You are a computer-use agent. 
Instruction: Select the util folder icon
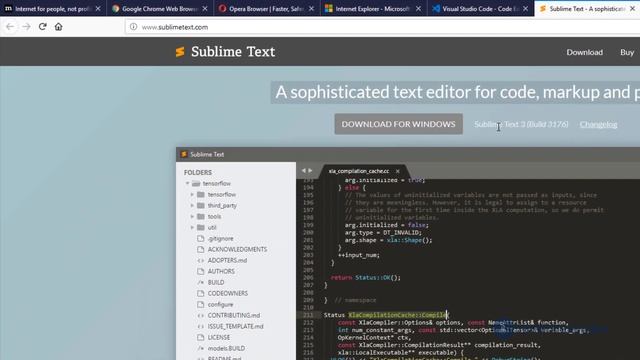pyautogui.click(x=201, y=228)
